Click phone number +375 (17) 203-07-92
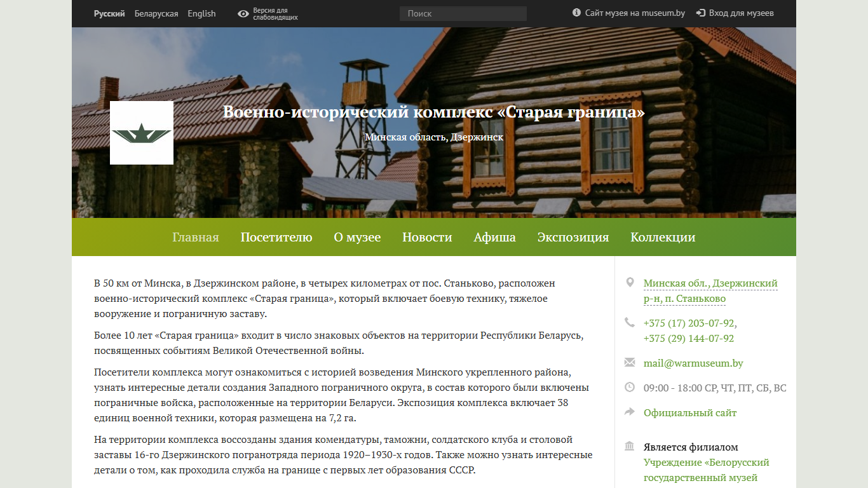 tap(689, 323)
